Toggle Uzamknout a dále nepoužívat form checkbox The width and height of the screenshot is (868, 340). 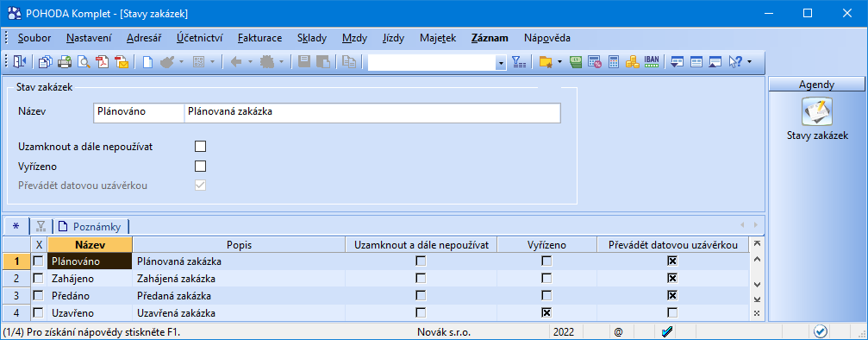click(200, 147)
